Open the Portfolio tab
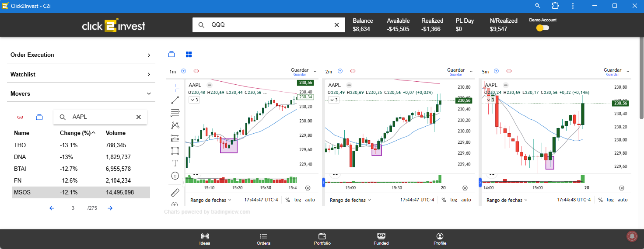This screenshot has width=644, height=249. [x=322, y=239]
